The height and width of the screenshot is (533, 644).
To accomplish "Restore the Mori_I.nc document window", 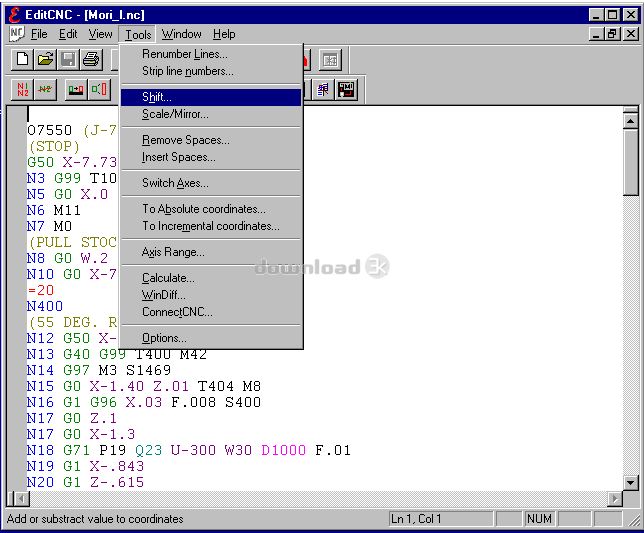I will [612, 34].
